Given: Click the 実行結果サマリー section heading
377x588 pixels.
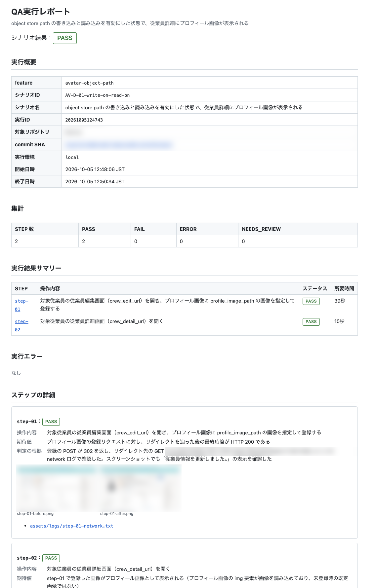Looking at the screenshot, I should [36, 268].
